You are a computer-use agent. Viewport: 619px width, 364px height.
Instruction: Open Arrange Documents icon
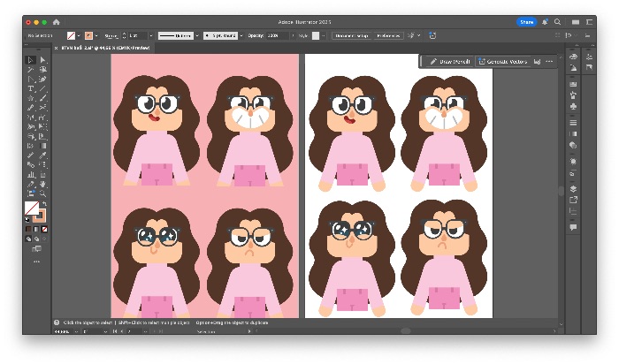tap(576, 22)
